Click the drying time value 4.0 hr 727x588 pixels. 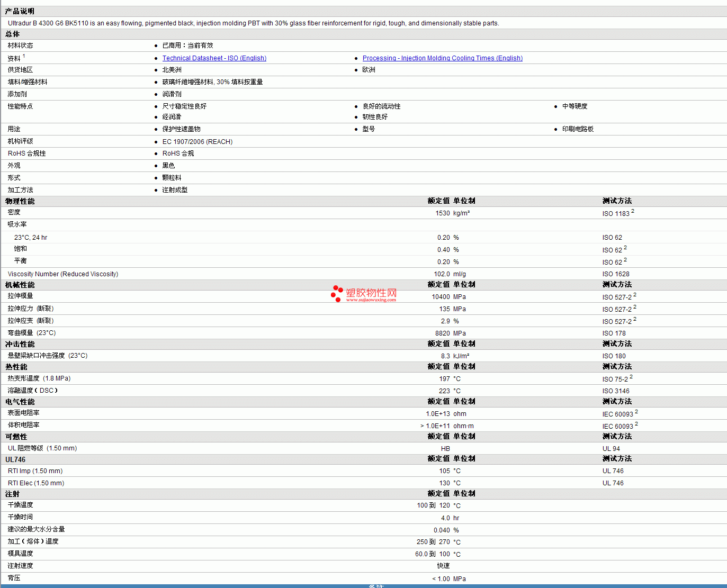450,518
